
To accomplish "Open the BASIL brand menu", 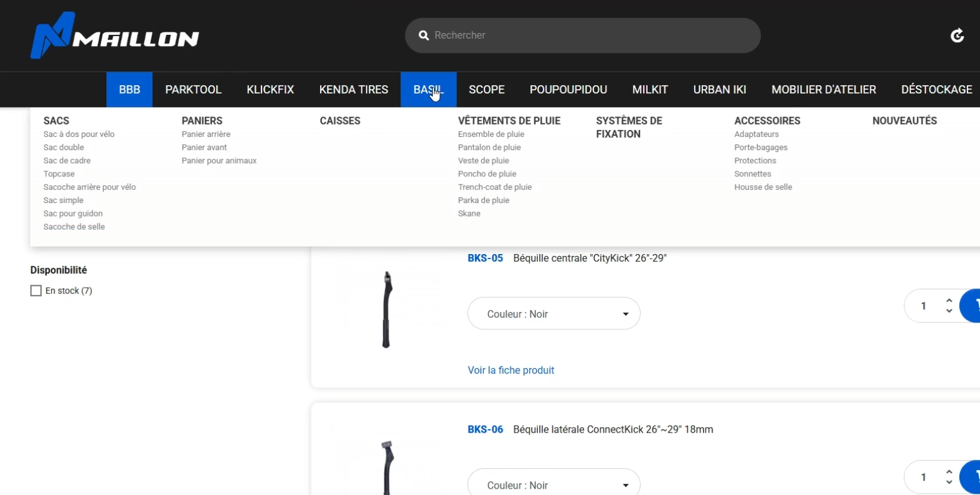I will pos(428,90).
